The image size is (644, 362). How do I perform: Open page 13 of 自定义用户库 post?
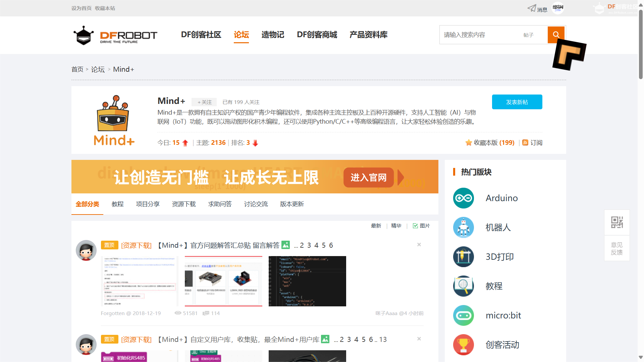pyautogui.click(x=383, y=340)
